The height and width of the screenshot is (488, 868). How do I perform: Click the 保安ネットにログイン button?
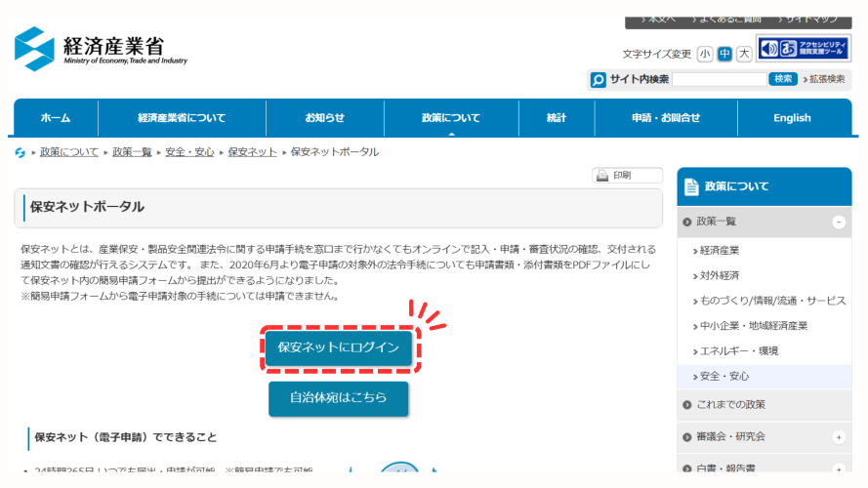(339, 347)
